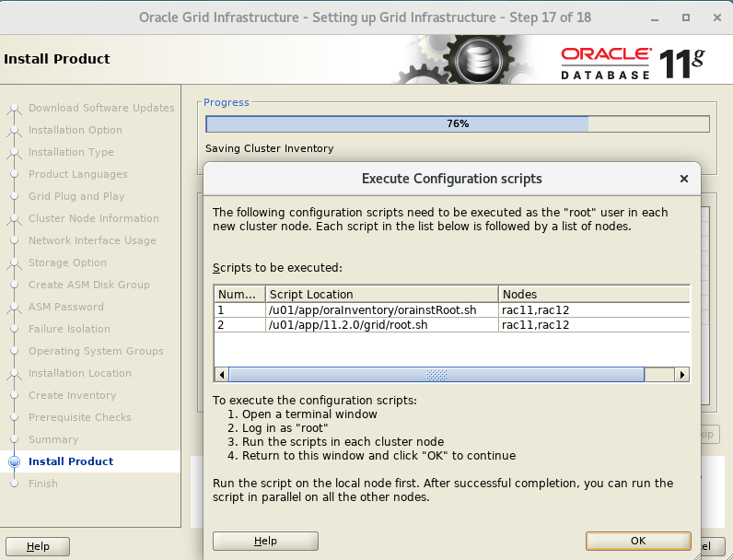This screenshot has height=560, width=733.
Task: Click the Install Product step bullet icon
Action: tap(13, 461)
